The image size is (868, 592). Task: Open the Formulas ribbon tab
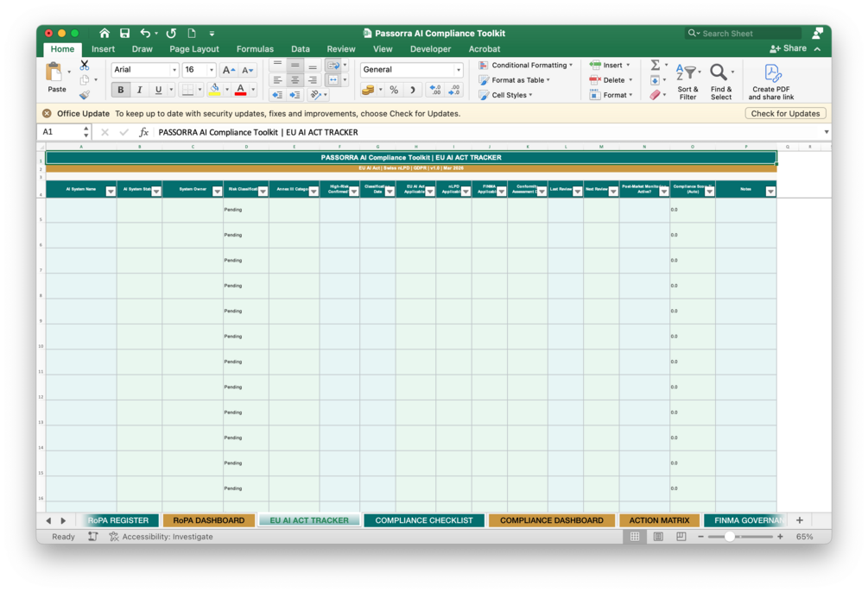pos(255,49)
